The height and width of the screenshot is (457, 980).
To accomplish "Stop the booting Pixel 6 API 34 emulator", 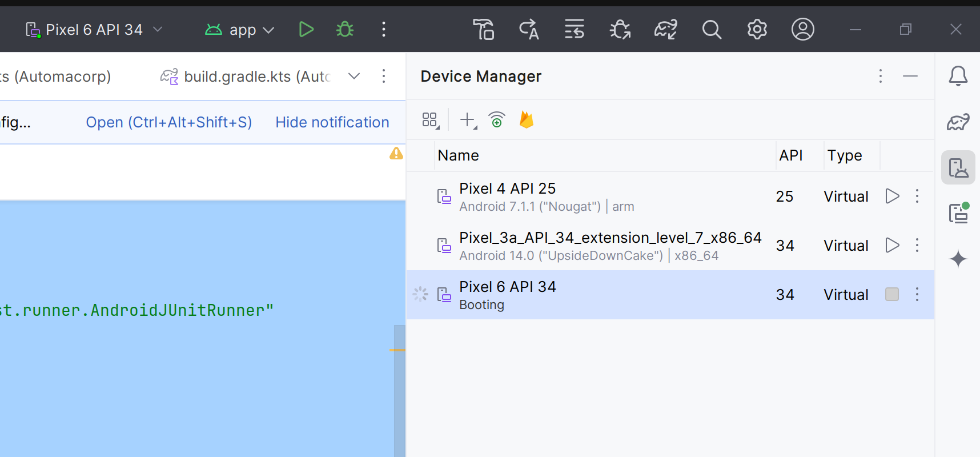I will click(892, 294).
